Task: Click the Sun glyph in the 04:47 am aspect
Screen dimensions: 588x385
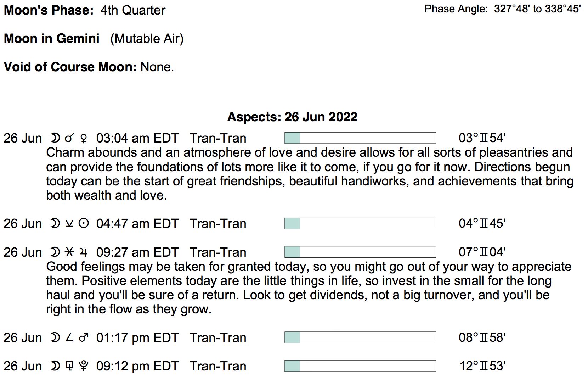Action: point(84,224)
